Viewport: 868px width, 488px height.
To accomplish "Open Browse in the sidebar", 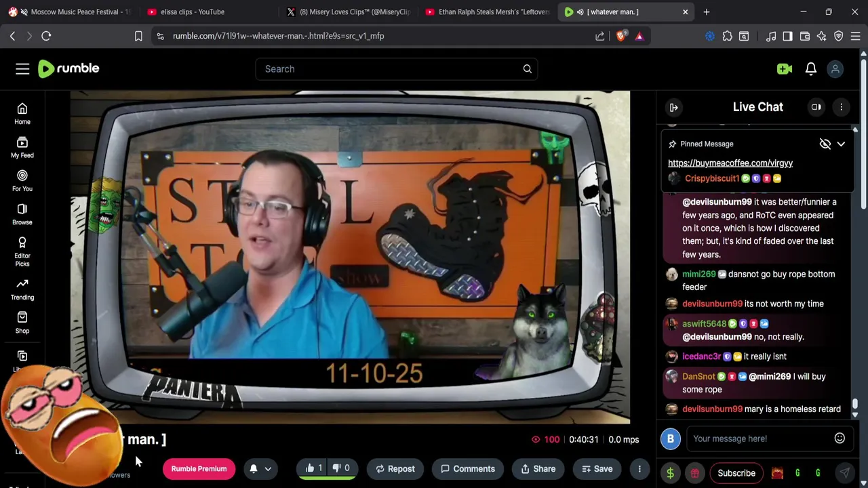I will pyautogui.click(x=22, y=214).
